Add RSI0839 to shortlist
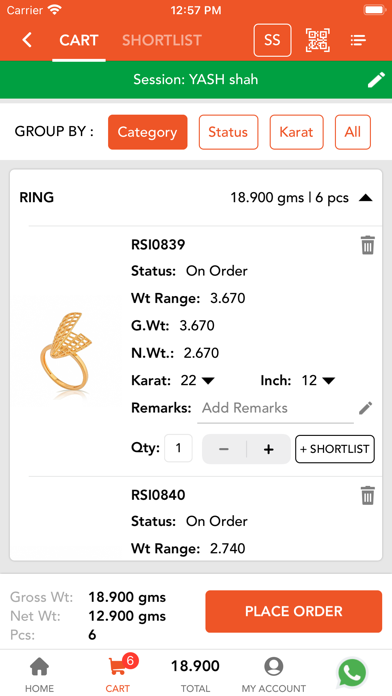This screenshot has height=696, width=392. point(335,449)
